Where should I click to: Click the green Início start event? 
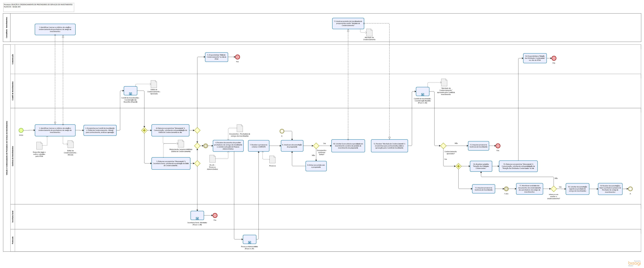point(21,130)
